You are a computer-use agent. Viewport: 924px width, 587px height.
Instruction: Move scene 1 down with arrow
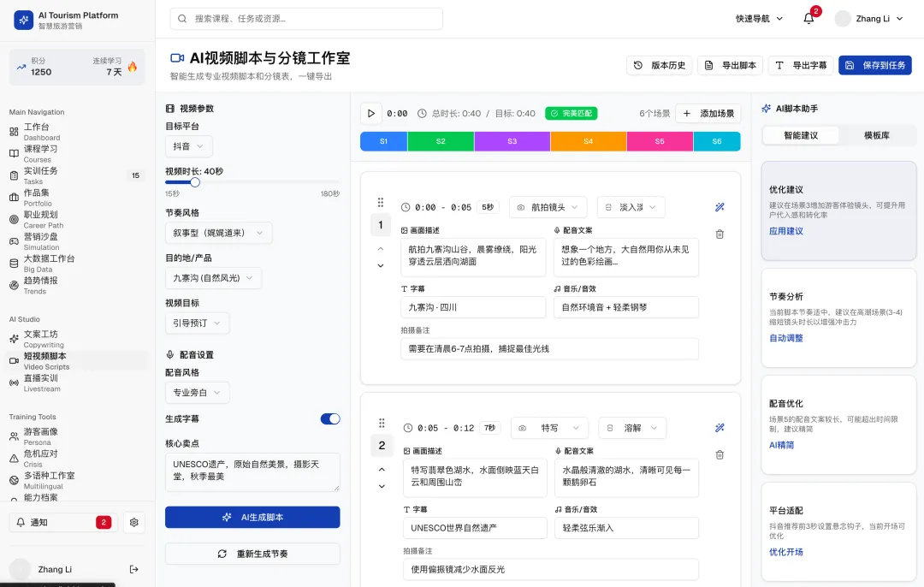point(381,265)
